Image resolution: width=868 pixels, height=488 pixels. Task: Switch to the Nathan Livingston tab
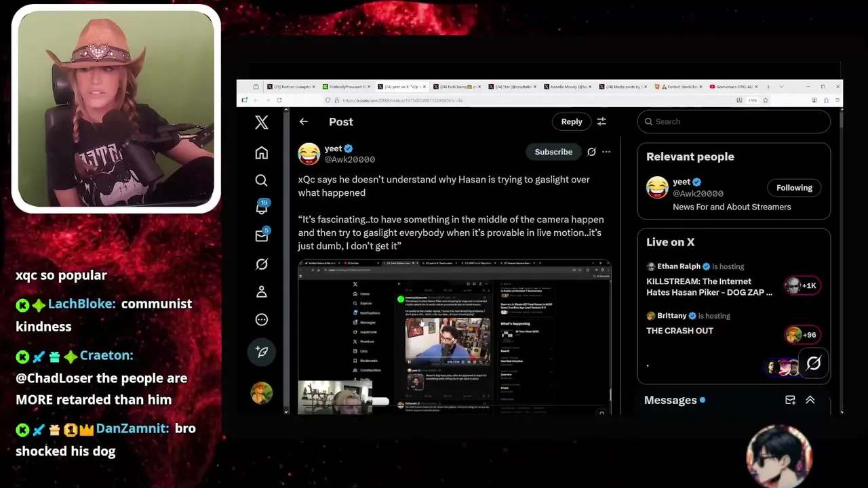pos(292,87)
